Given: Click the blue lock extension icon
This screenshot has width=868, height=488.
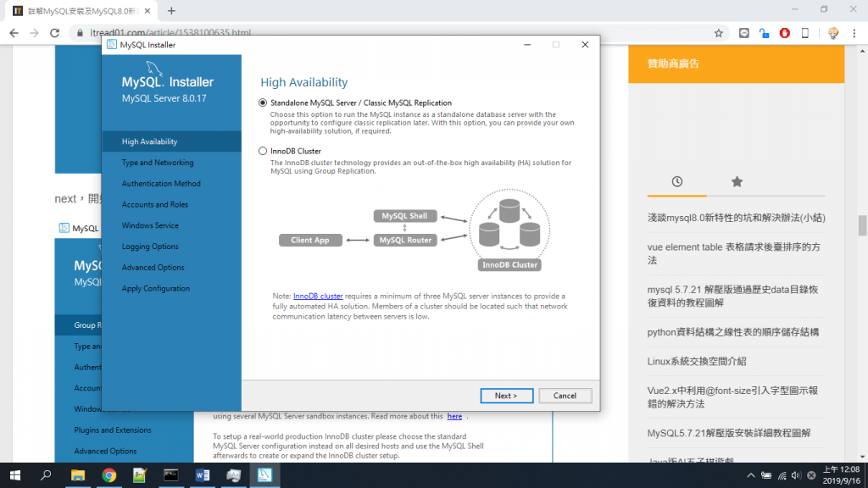Looking at the screenshot, I should pyautogui.click(x=764, y=33).
